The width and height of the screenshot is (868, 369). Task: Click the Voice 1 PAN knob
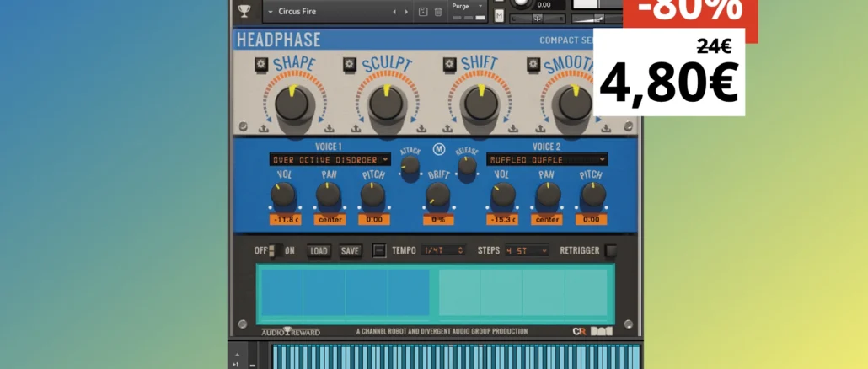pyautogui.click(x=329, y=195)
